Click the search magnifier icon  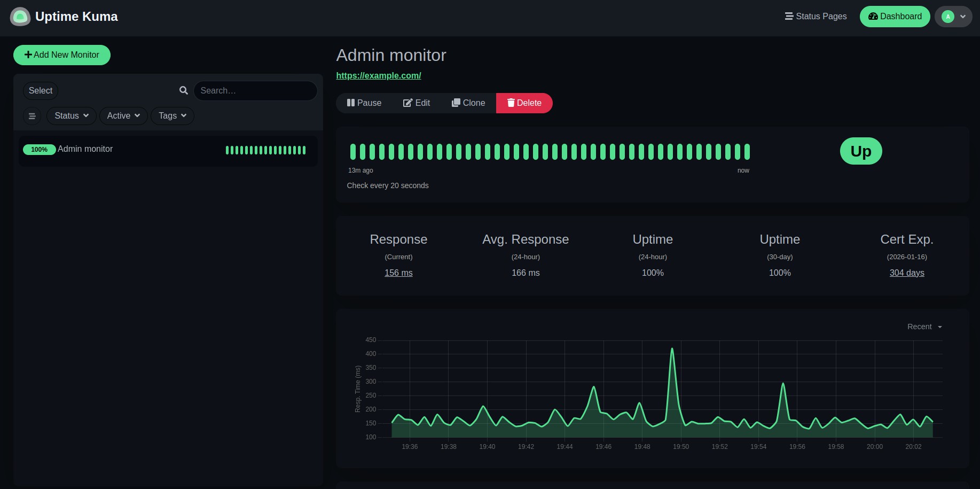point(184,91)
